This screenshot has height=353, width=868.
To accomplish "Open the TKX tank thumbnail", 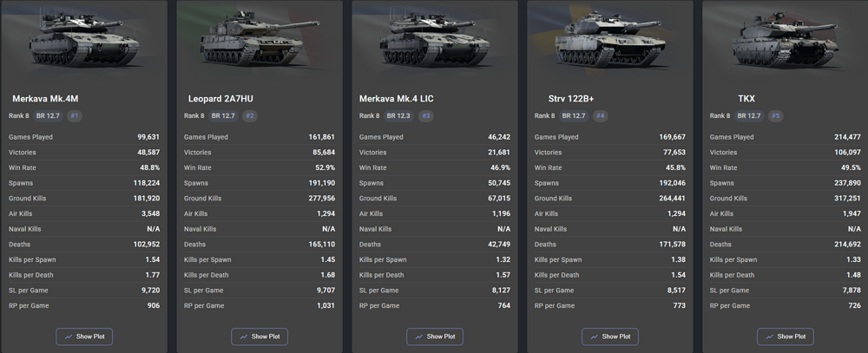I will [x=785, y=39].
